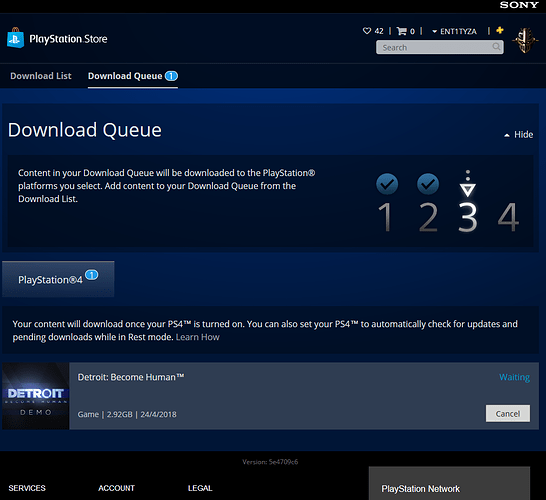Expand the ENT1TYZA account dropdown
Viewport: 546px width, 500px height.
click(454, 31)
